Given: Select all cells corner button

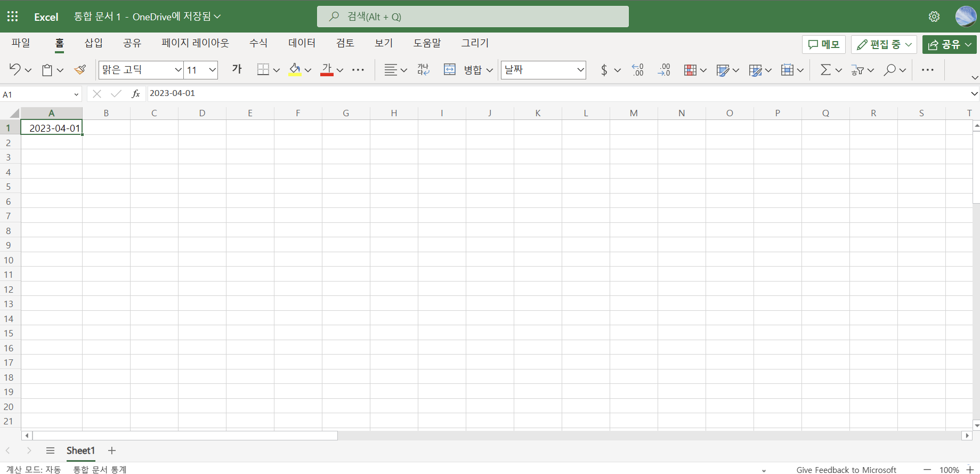Looking at the screenshot, I should click(x=14, y=113).
